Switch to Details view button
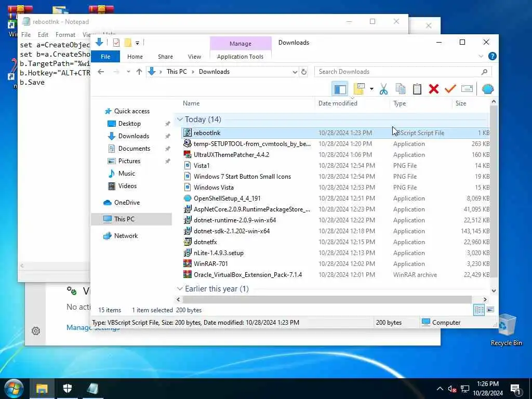Image resolution: width=532 pixels, height=399 pixels. click(x=478, y=310)
